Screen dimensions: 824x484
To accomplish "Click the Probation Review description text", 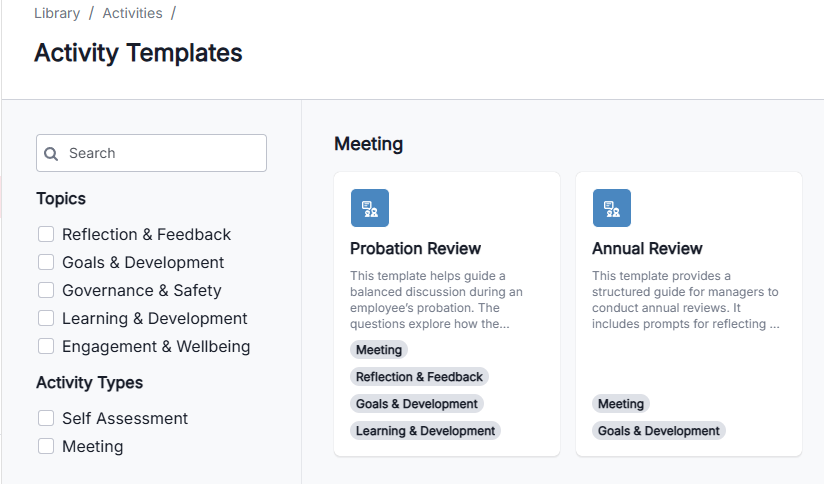I will pyautogui.click(x=436, y=300).
